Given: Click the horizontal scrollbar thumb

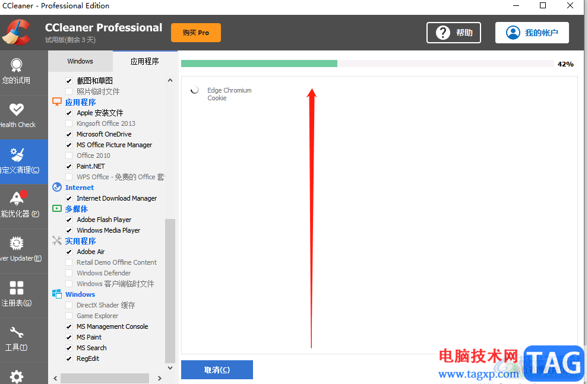Looking at the screenshot, I should [x=105, y=378].
